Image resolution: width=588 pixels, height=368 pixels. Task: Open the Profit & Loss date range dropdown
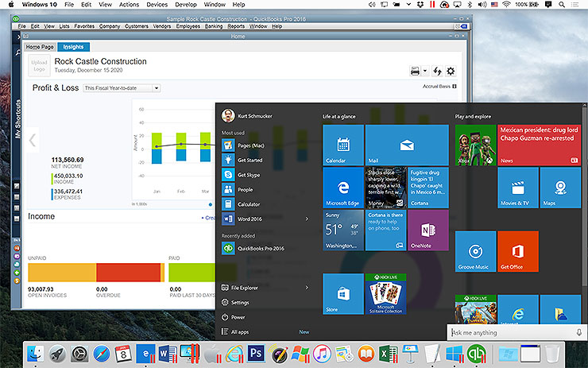(122, 88)
